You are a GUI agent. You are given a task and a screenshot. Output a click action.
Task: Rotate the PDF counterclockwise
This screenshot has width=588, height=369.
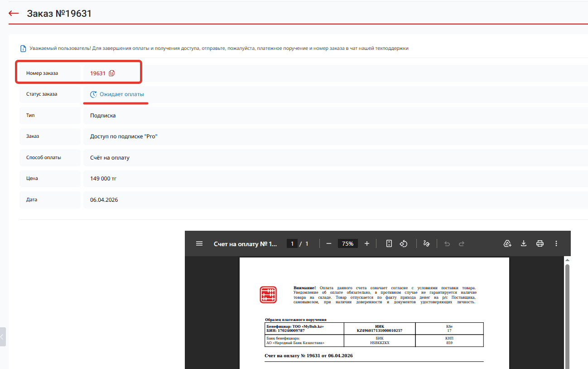click(404, 243)
